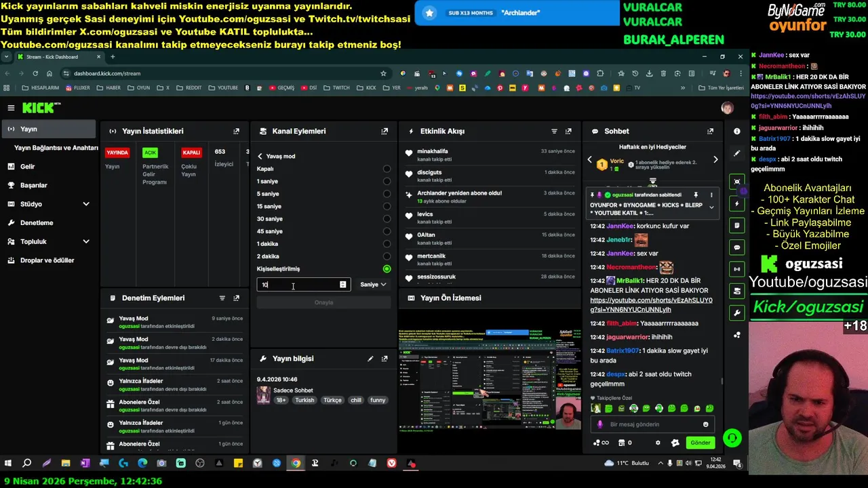Open the emoji picker in message box
Viewport: 868px width, 488px height.
pos(706,424)
